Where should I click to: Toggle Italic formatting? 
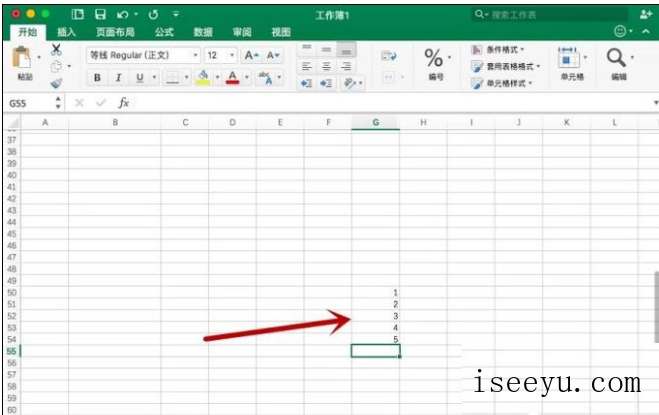pos(119,77)
